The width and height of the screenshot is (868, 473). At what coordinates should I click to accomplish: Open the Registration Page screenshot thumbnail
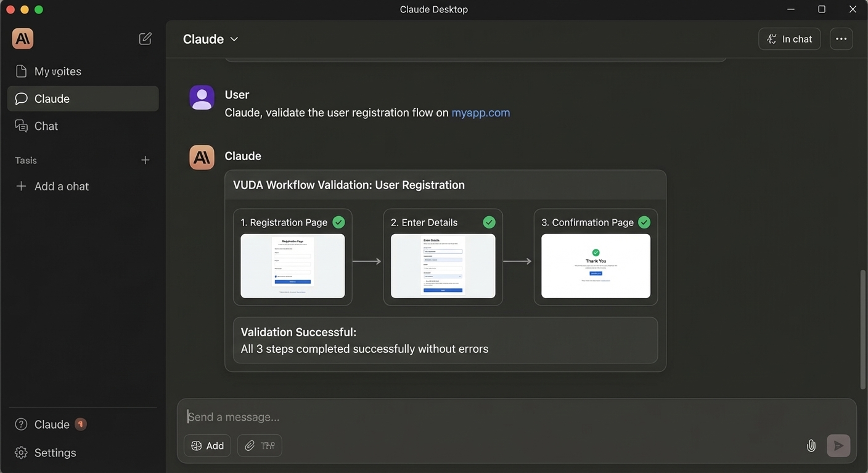(x=293, y=266)
